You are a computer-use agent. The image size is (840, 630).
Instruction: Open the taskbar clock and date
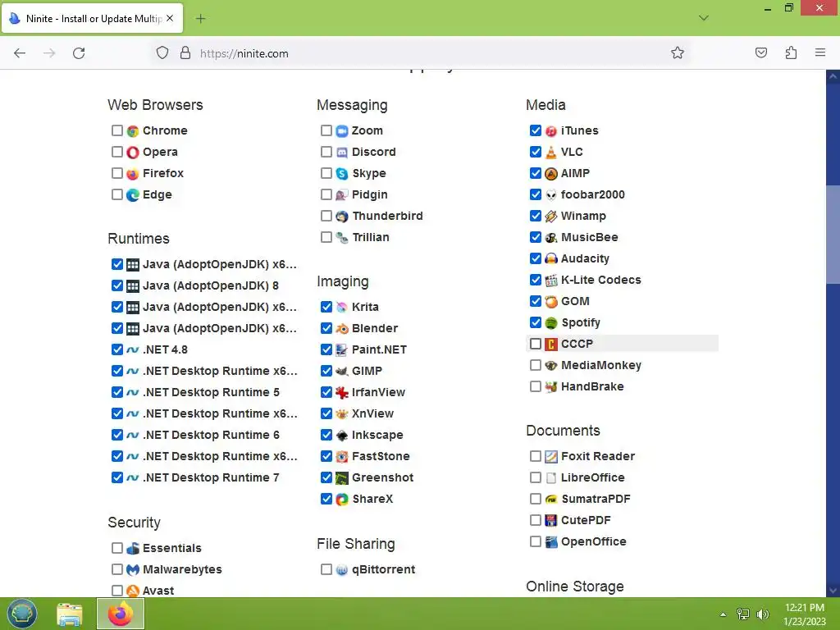(805, 614)
